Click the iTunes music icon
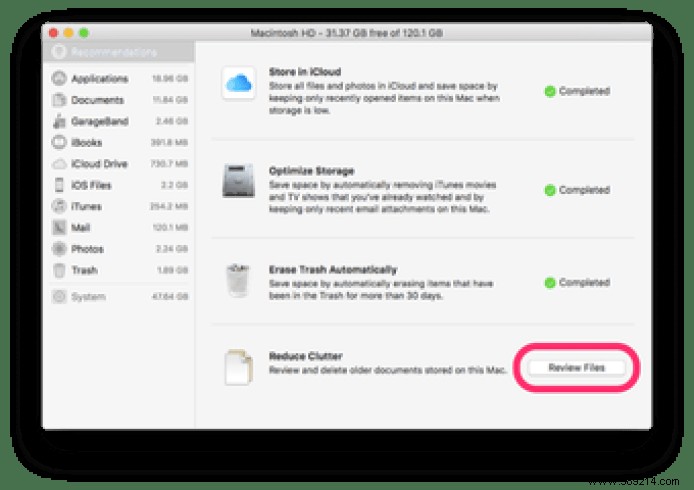This screenshot has width=694, height=490. (x=59, y=206)
